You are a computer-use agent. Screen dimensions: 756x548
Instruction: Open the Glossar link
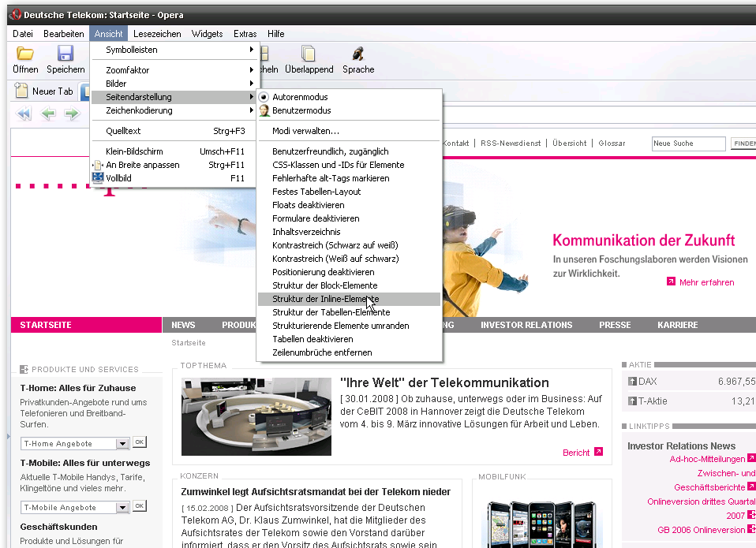coord(612,143)
